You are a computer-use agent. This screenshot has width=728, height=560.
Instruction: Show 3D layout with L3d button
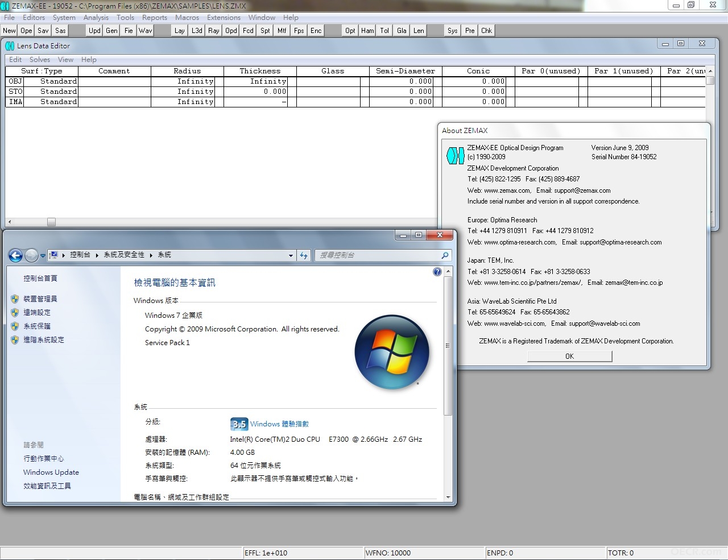(x=197, y=31)
